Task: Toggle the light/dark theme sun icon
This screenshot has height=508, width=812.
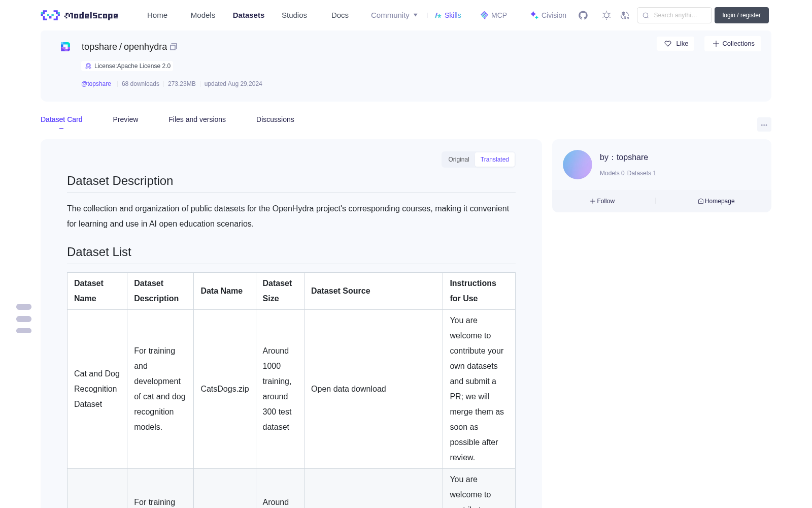Action: [606, 15]
